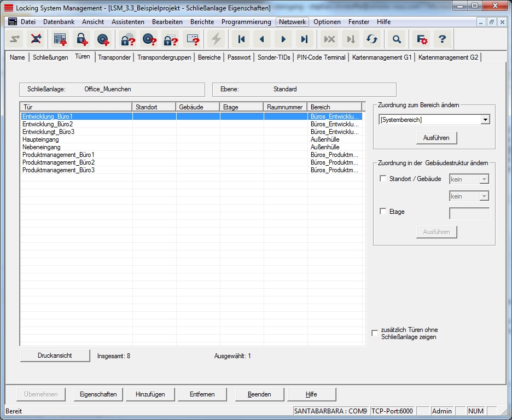Expand the [Systembereich] dropdown
Viewport: 512px width, 420px height.
coord(485,120)
